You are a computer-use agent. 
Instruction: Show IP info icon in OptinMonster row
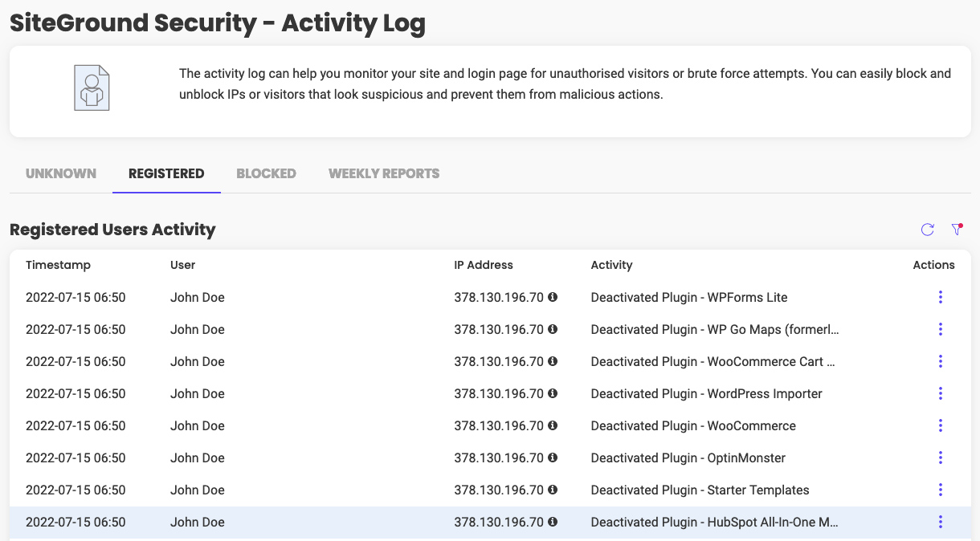[x=553, y=458]
